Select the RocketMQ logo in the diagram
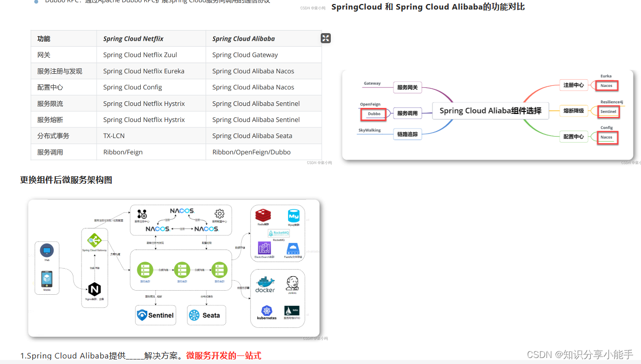The image size is (641, 364). click(x=279, y=233)
